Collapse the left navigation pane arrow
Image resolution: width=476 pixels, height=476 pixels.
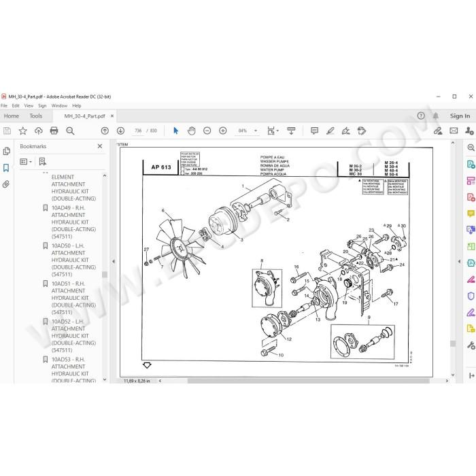[114, 261]
